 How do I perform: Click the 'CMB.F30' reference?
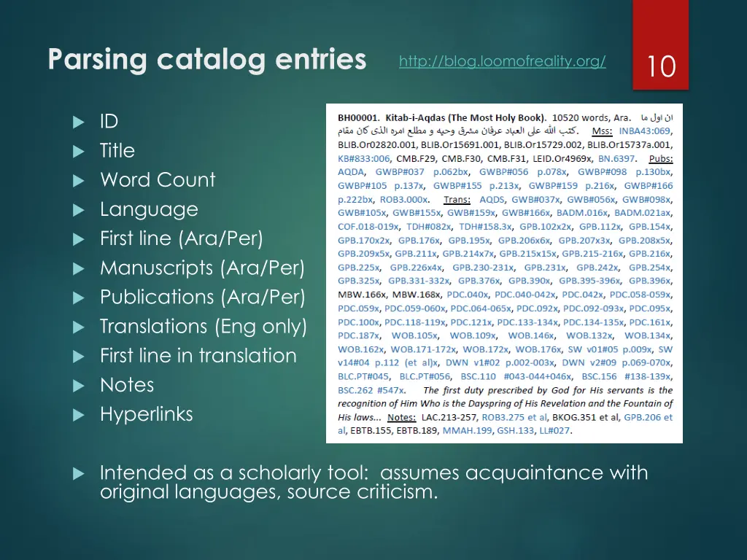tap(461, 159)
